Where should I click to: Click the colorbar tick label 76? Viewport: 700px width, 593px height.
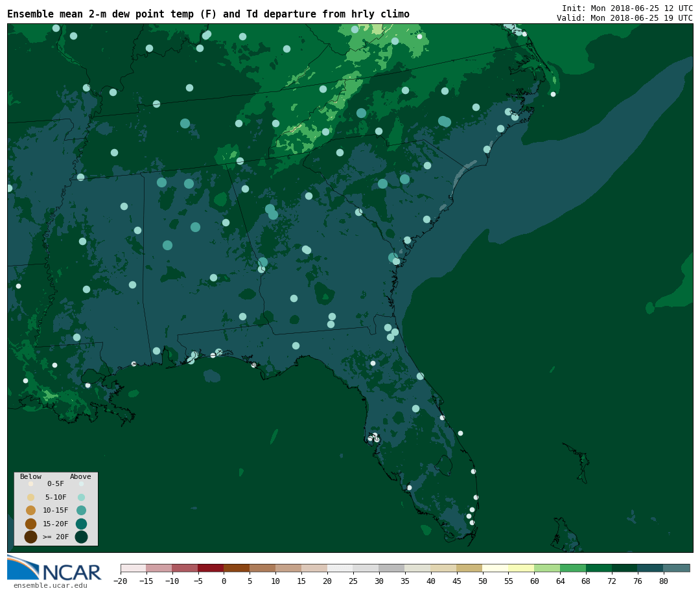tap(638, 581)
